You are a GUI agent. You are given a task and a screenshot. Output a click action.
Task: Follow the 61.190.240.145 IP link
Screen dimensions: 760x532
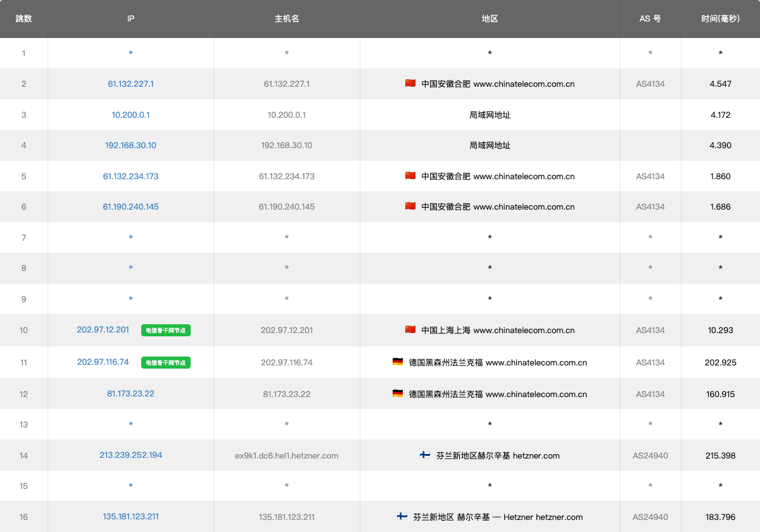coord(130,206)
